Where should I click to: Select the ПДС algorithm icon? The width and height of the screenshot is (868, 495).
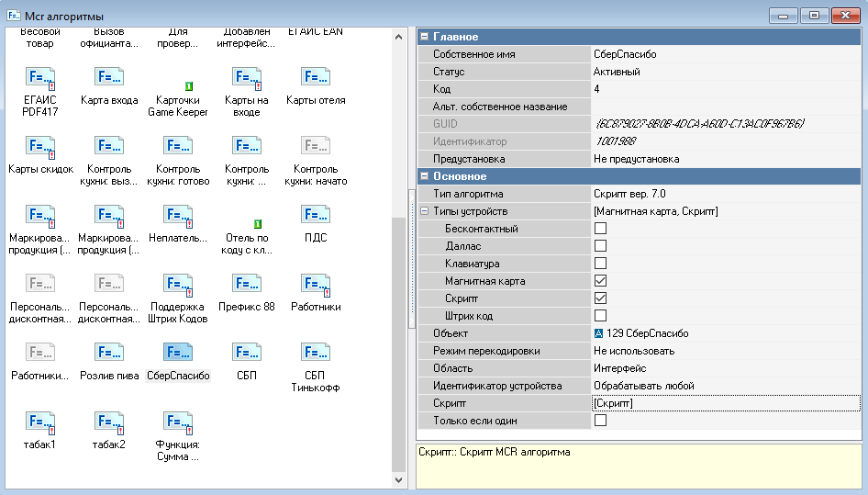click(316, 215)
